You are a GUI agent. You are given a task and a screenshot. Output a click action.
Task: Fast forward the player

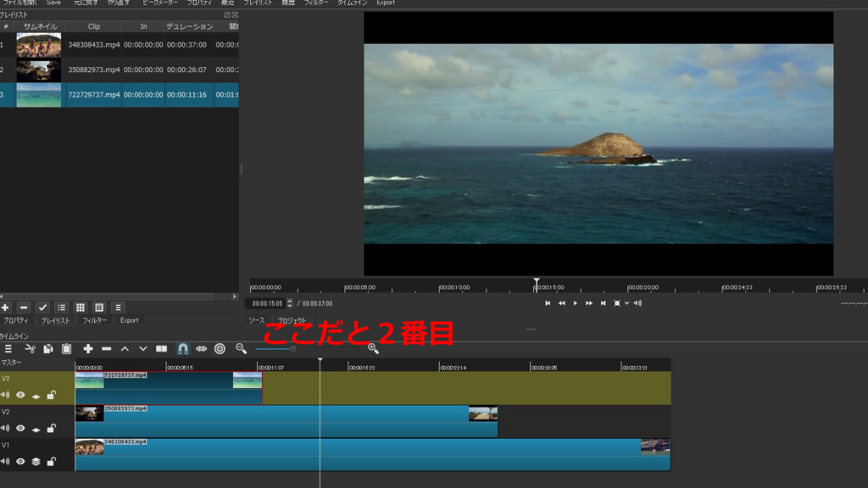coord(589,303)
